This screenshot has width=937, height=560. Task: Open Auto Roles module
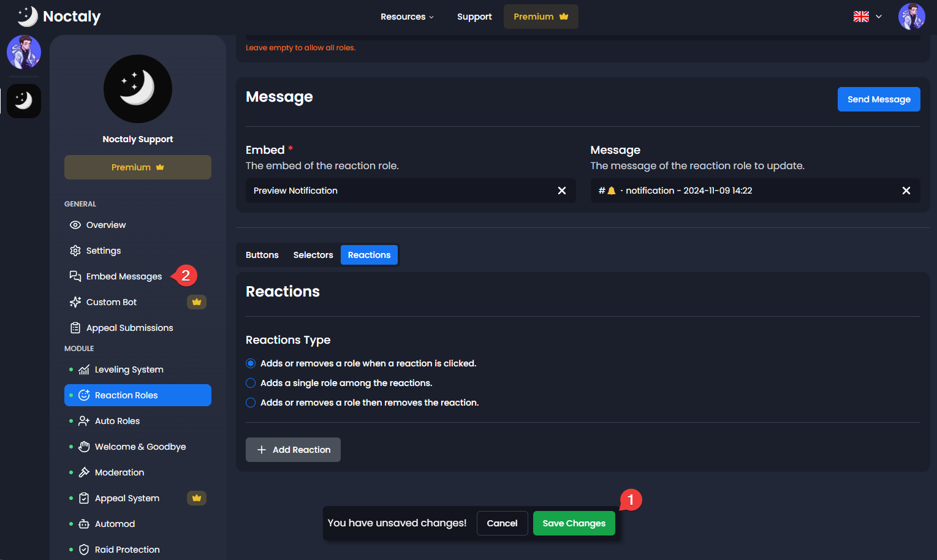point(138,421)
